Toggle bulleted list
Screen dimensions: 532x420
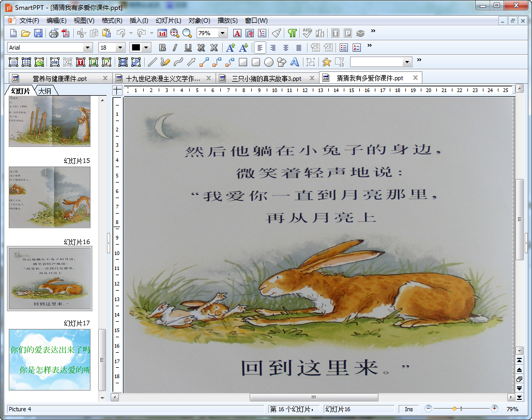point(344,48)
